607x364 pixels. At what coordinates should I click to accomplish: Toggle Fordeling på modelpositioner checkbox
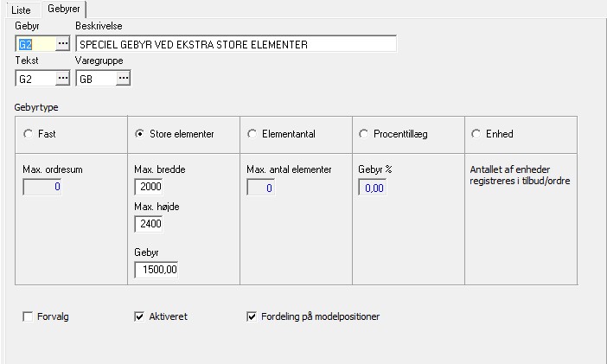[252, 316]
